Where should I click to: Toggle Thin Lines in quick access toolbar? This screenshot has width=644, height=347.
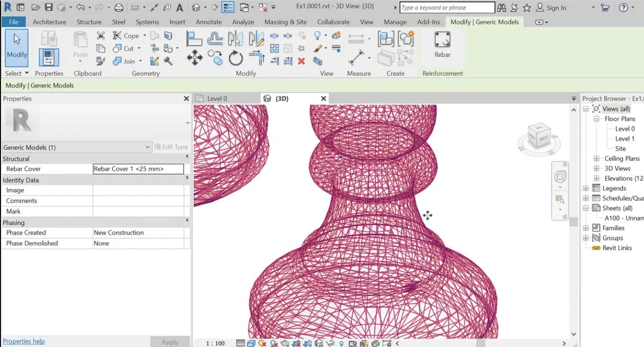pyautogui.click(x=228, y=8)
